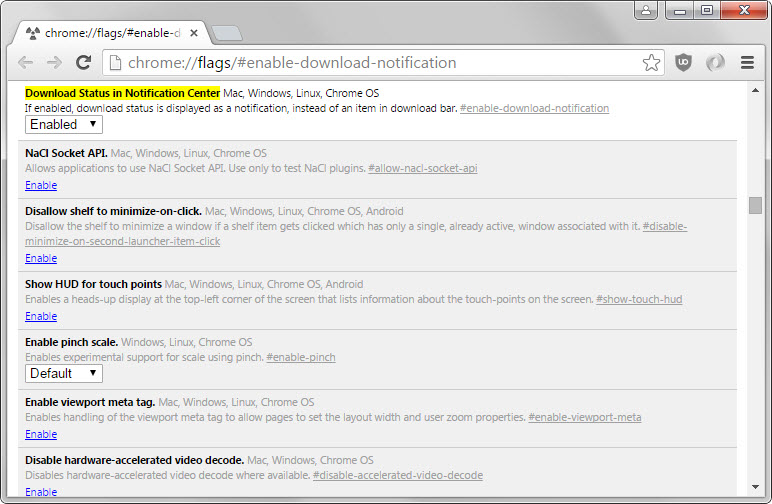Open the #enable-viewport-meta anchor link
The height and width of the screenshot is (504, 772).
coord(585,417)
